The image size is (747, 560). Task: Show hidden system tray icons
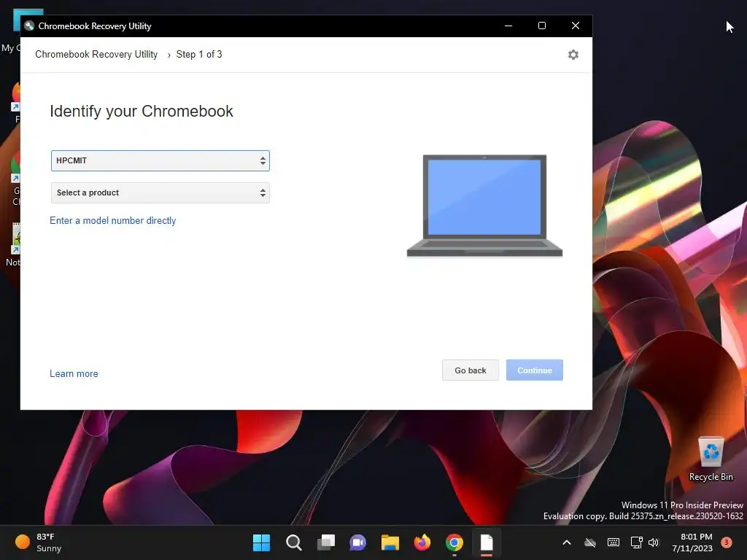pyautogui.click(x=566, y=542)
